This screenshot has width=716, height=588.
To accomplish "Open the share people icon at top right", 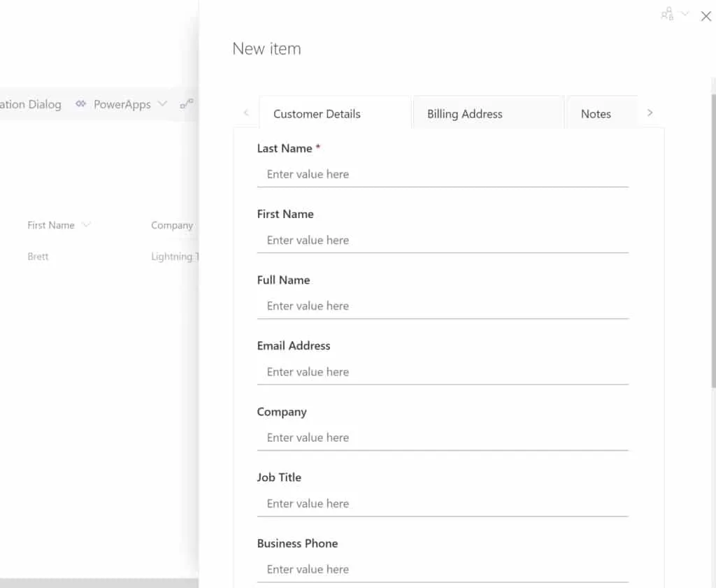I will click(667, 15).
